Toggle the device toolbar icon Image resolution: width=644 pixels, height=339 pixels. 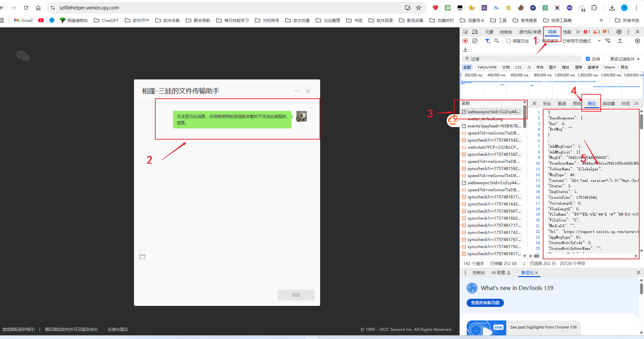pyautogui.click(x=475, y=32)
